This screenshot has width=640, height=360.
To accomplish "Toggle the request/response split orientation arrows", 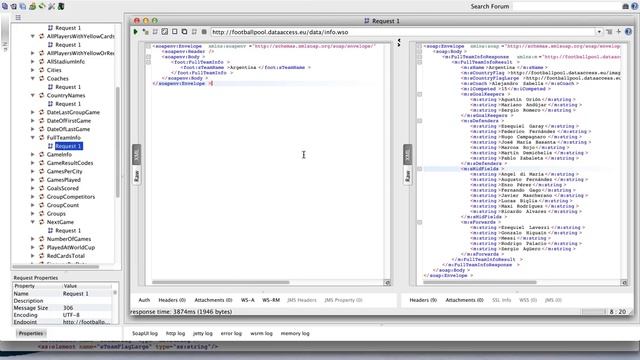I will 399,42.
